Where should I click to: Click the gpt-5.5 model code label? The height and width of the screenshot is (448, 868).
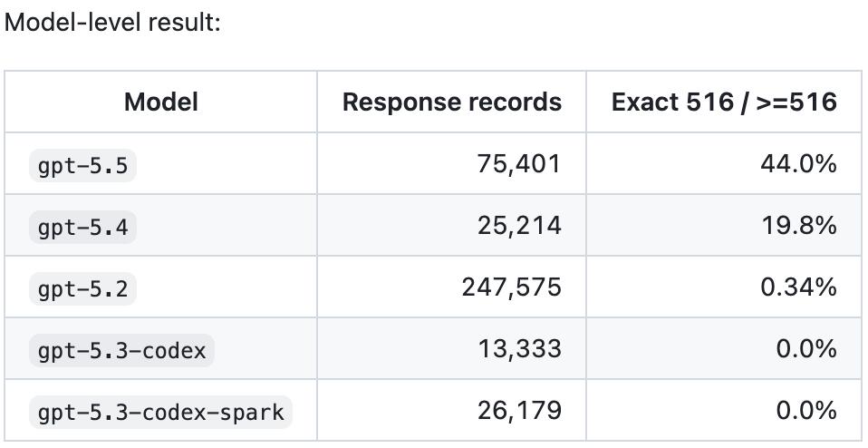[82, 166]
